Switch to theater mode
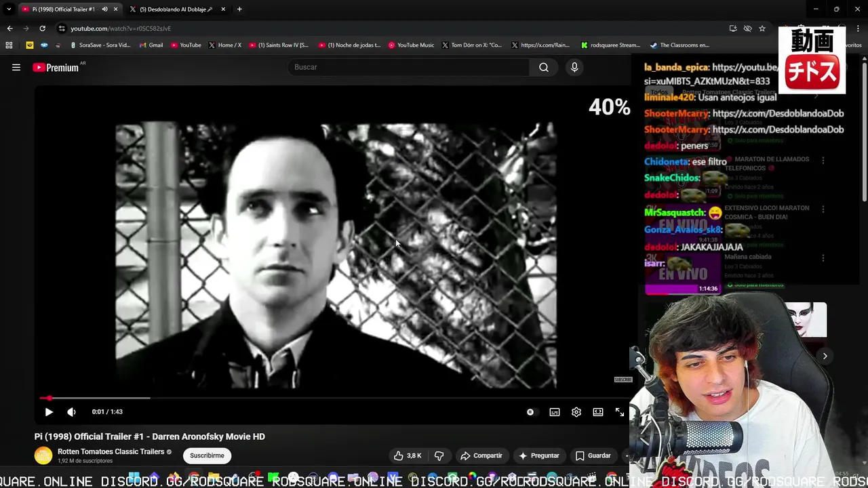Image resolution: width=868 pixels, height=488 pixels. tap(598, 411)
